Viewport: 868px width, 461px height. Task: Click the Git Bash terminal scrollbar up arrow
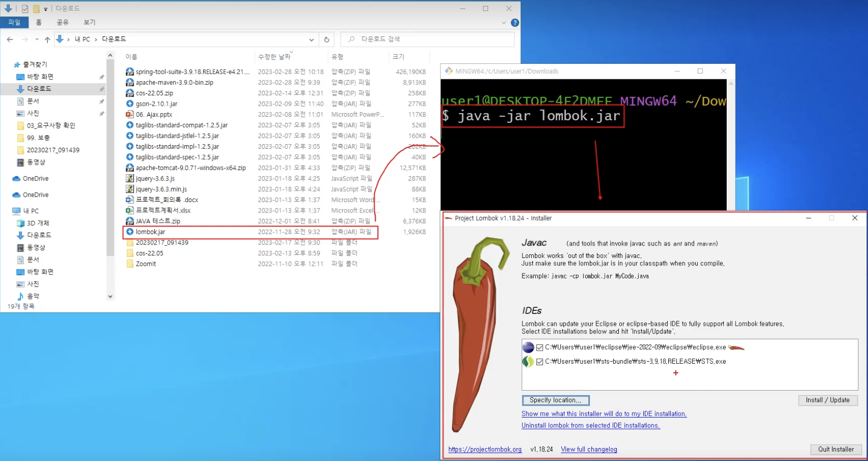[731, 84]
